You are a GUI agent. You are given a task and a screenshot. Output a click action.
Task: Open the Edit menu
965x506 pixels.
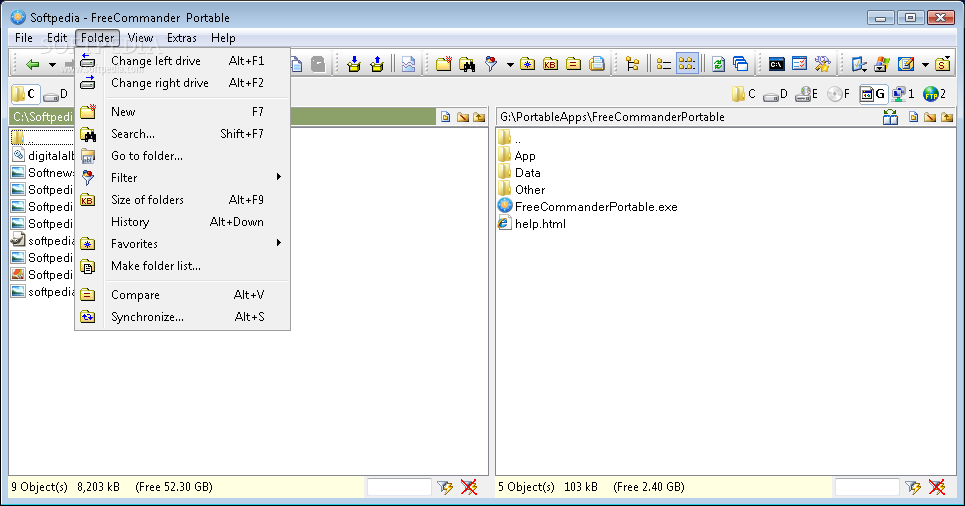tap(57, 38)
